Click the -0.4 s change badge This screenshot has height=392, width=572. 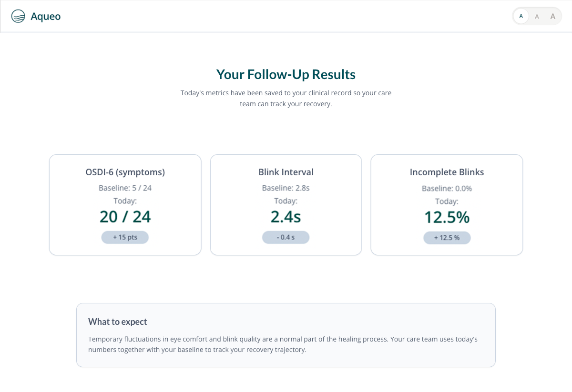point(286,237)
